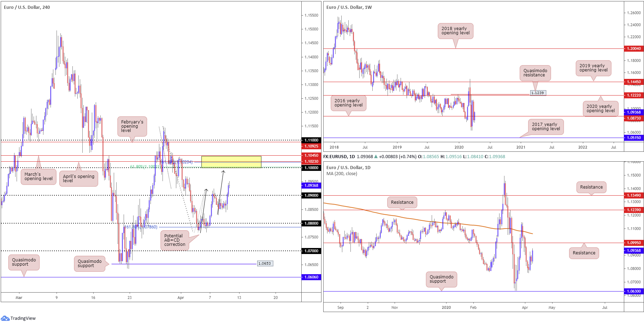Select the April's opening level callout
Viewport: 644px width, 323px height.
click(78, 179)
